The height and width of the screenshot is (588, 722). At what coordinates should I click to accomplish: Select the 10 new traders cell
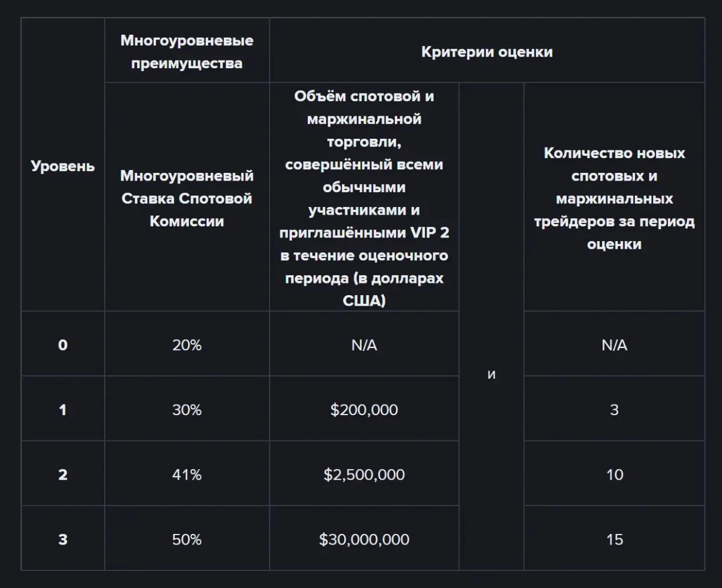coord(614,474)
